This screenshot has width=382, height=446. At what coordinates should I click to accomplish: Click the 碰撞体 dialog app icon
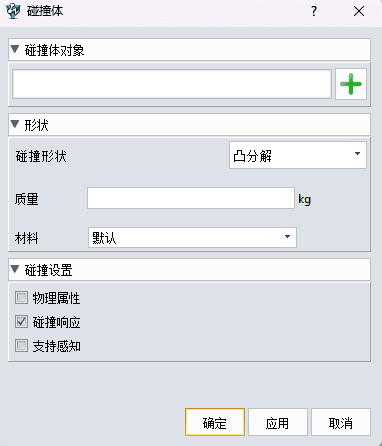point(13,11)
